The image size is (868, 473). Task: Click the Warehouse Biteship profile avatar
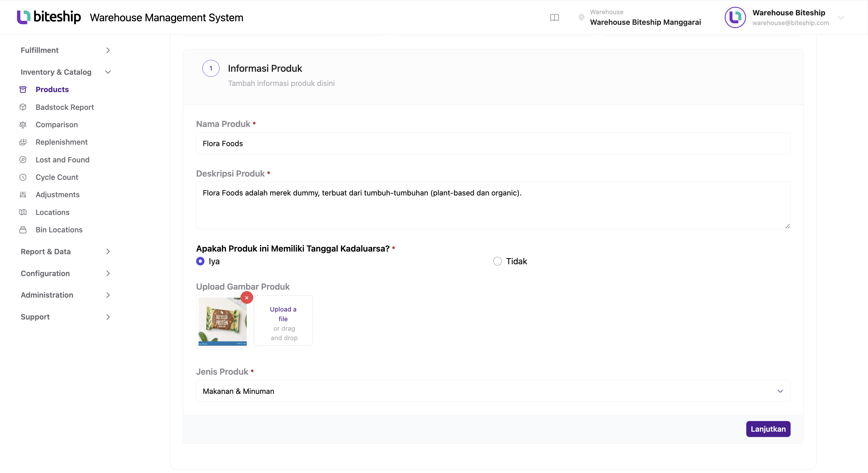(x=735, y=17)
